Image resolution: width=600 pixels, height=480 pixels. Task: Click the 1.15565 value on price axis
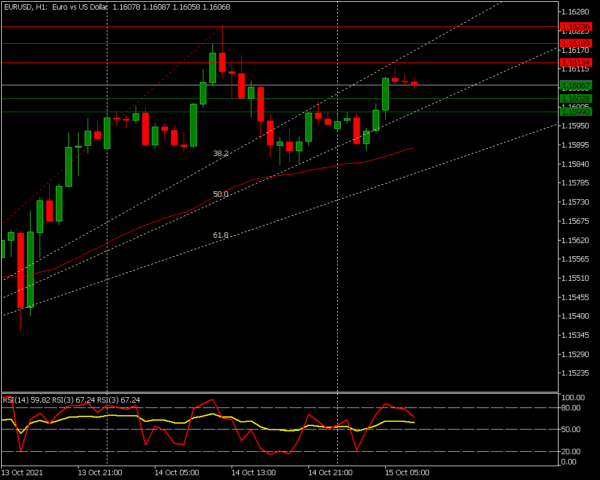tap(575, 259)
